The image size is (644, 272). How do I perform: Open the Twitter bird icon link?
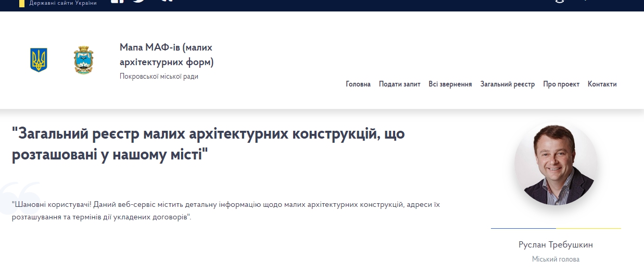[138, 2]
